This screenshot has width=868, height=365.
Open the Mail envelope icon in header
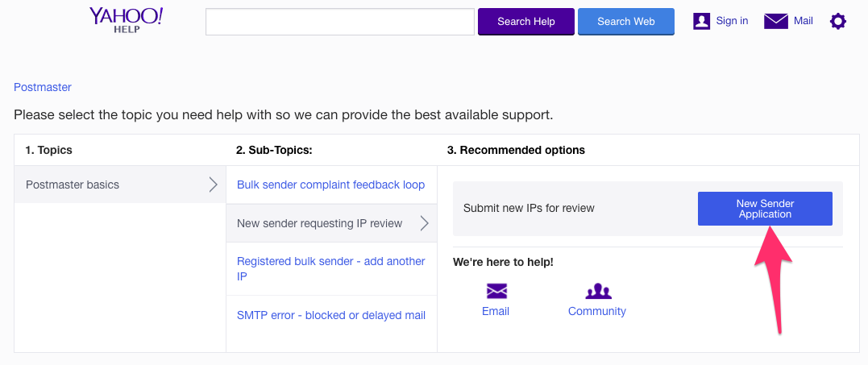(x=775, y=21)
